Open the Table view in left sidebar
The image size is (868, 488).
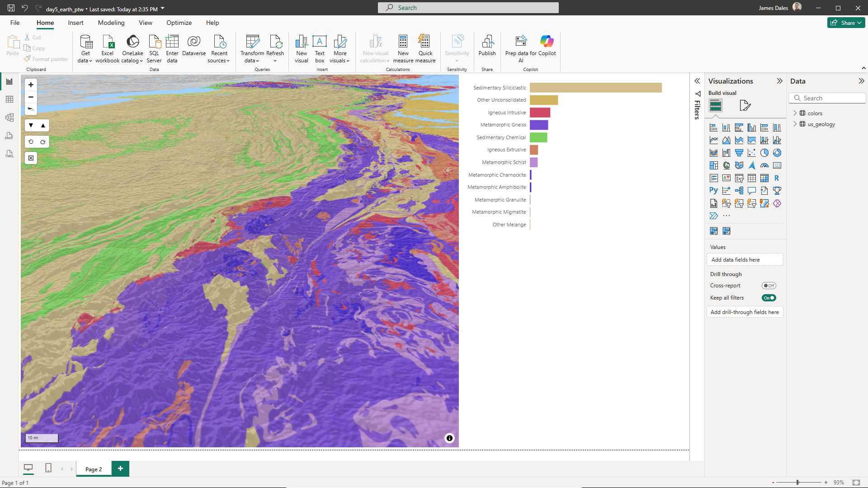coord(9,99)
